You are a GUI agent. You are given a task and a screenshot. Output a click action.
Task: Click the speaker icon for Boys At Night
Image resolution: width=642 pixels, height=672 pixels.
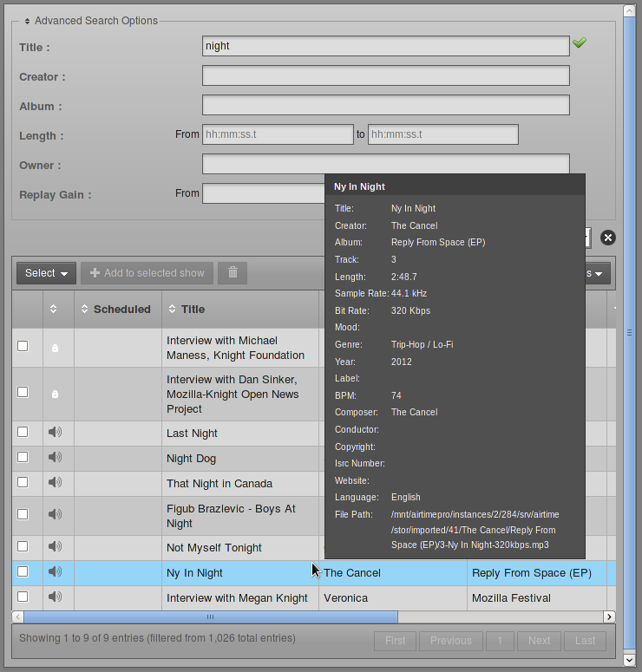(x=55, y=514)
